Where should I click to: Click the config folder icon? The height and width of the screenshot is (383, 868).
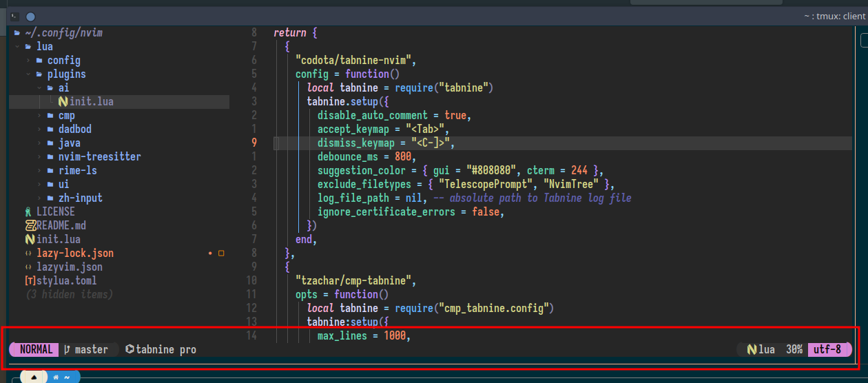point(39,60)
